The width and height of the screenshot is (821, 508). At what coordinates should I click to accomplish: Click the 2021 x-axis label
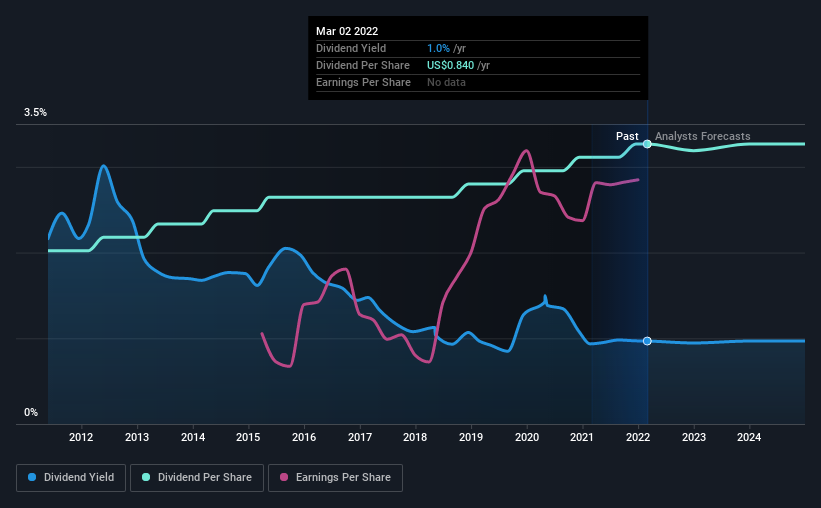[x=582, y=437]
